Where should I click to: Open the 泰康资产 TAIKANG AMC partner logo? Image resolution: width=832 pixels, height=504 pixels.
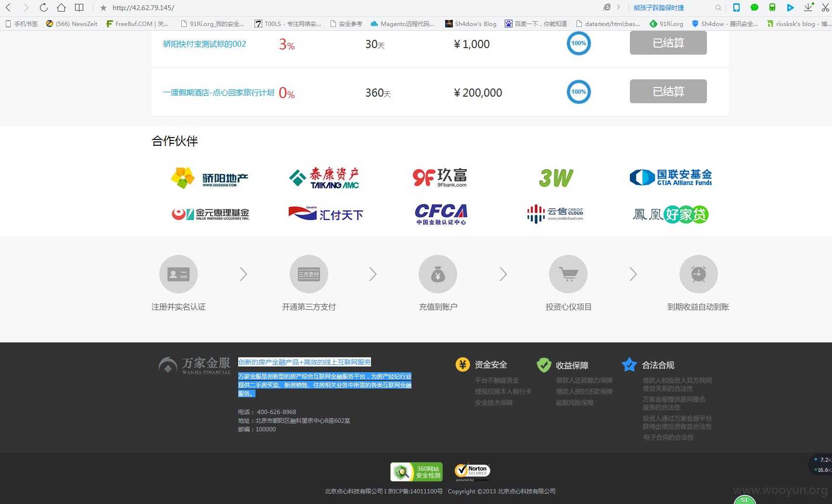324,177
